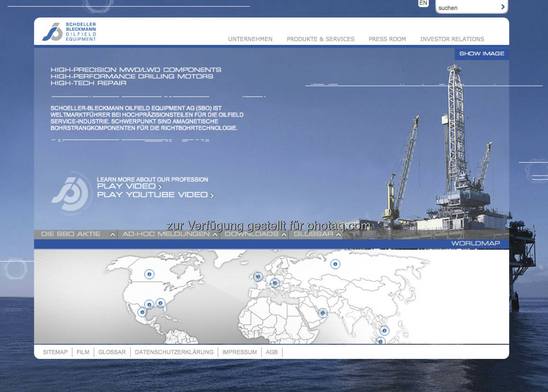This screenshot has height=392, width=548.
Task: Open the Unternehmen menu
Action: pos(250,39)
